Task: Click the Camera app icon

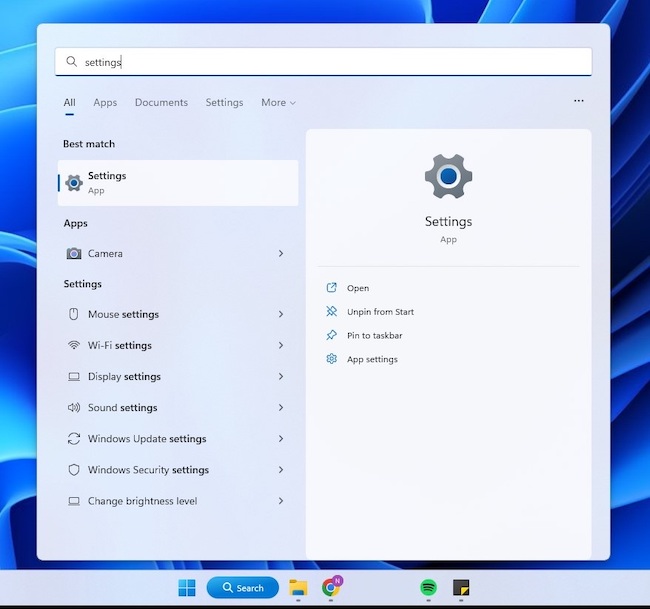Action: 74,253
